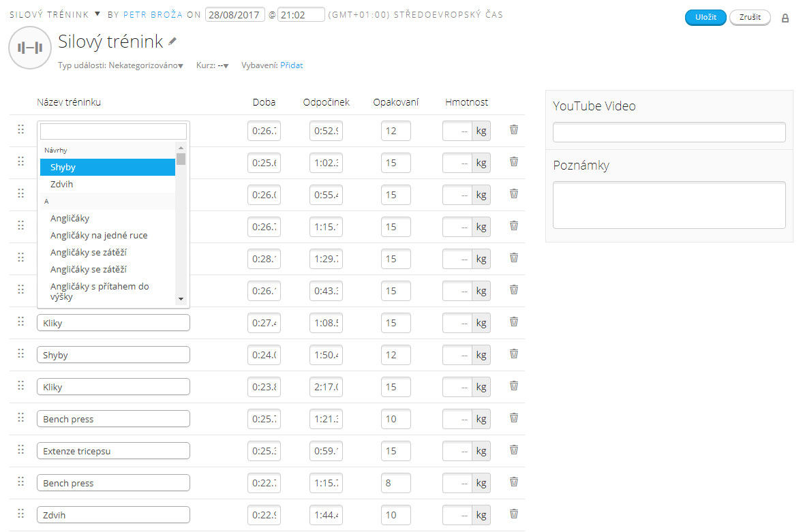Open Petr Broža author link

153,14
